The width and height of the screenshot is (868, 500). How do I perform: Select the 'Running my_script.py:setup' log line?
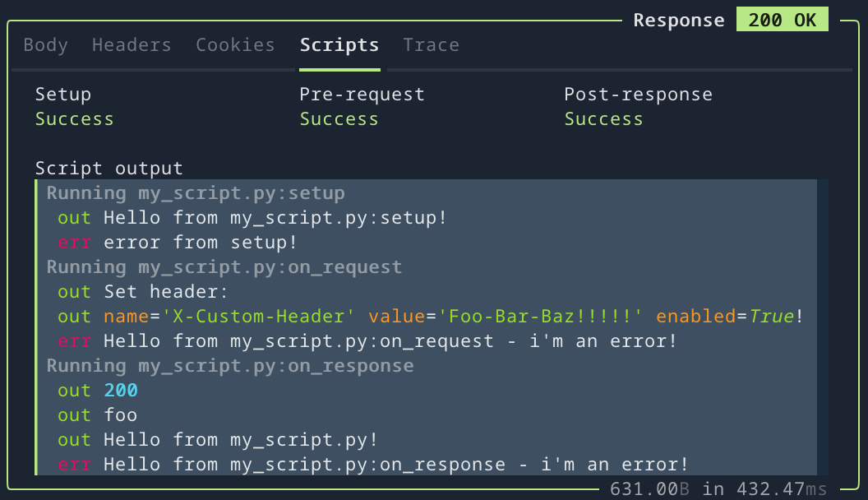click(x=195, y=192)
